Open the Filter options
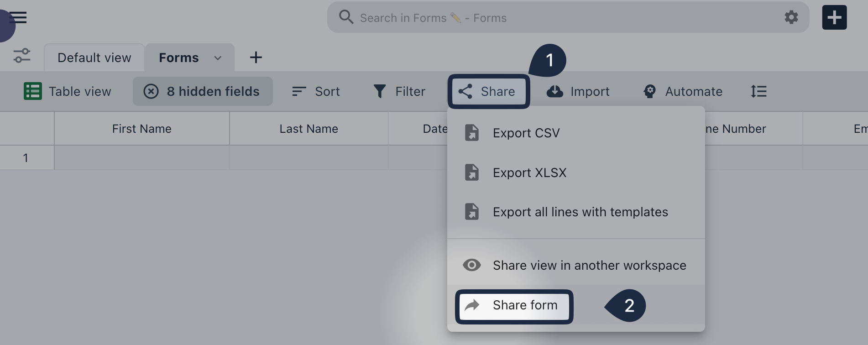The image size is (868, 345). (399, 91)
